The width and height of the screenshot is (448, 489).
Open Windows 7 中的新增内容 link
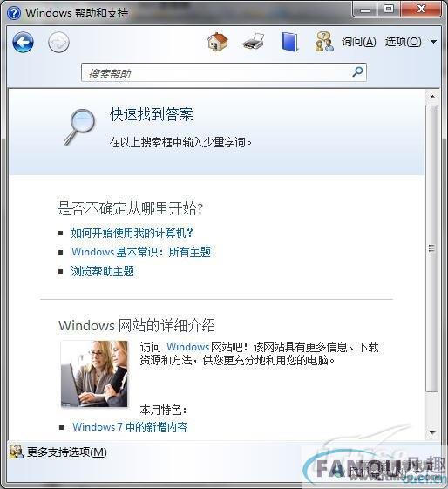[130, 427]
